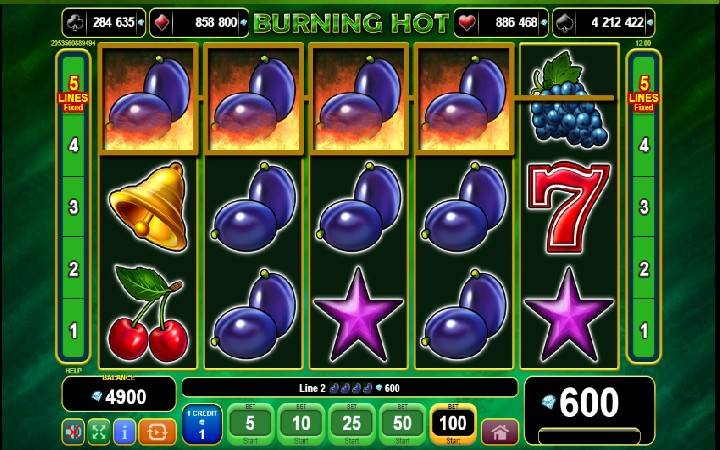Open the blue info paytable icon

[x=124, y=431]
